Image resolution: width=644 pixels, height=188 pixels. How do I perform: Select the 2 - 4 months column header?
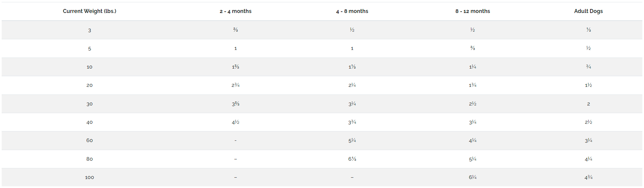click(236, 11)
